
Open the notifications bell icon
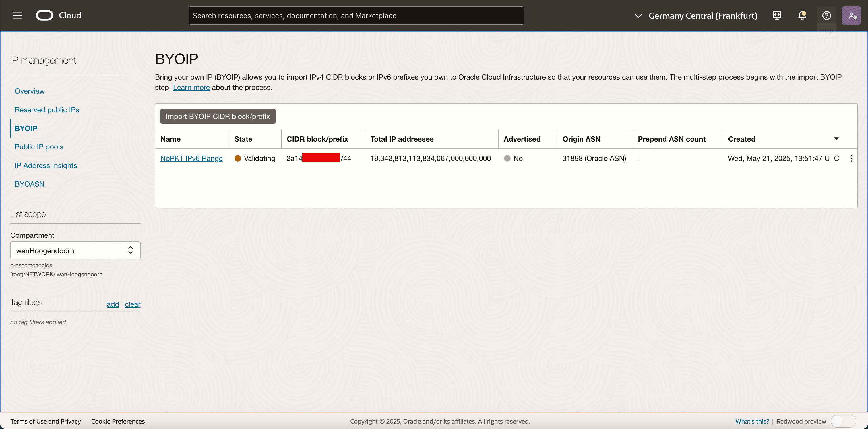coord(802,16)
